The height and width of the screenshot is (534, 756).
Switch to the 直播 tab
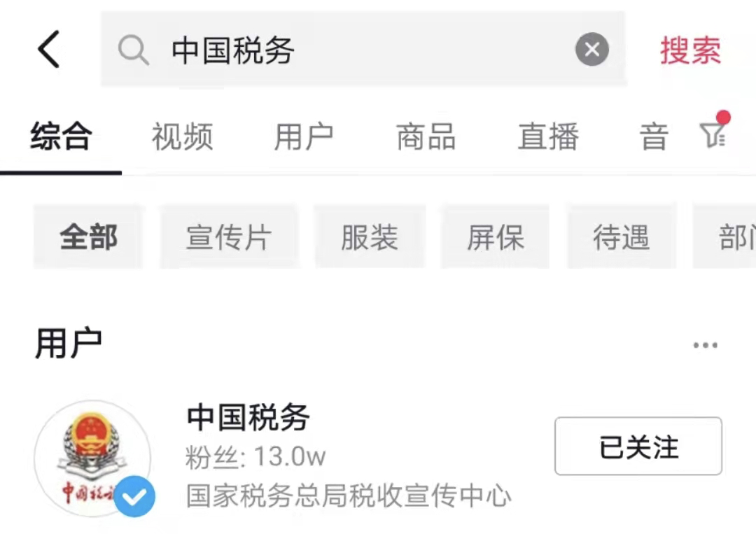coord(548,136)
